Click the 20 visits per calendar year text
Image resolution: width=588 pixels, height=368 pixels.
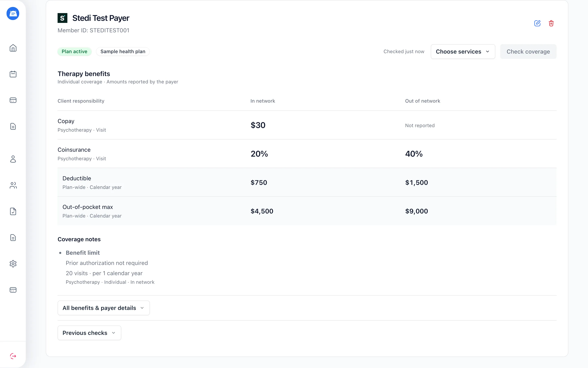(x=104, y=273)
